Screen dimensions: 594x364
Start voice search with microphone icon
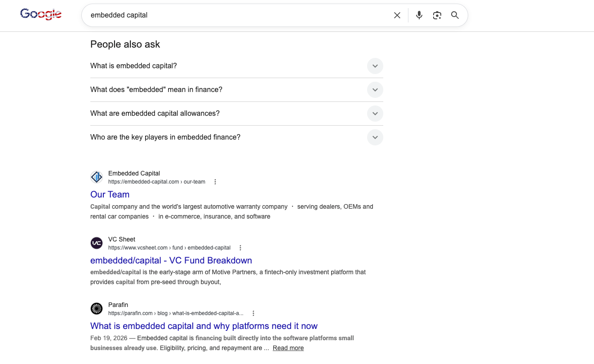[x=419, y=15]
